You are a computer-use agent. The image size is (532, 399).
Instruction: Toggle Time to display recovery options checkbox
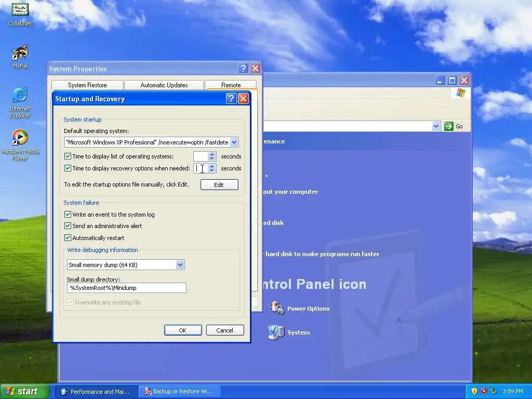pos(68,168)
